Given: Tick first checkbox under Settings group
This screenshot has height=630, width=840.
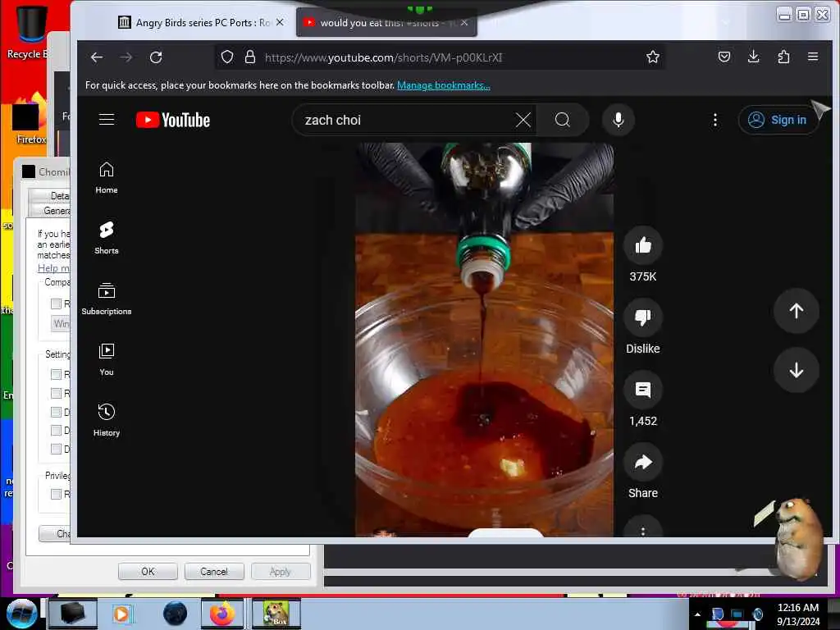Looking at the screenshot, I should click(56, 374).
